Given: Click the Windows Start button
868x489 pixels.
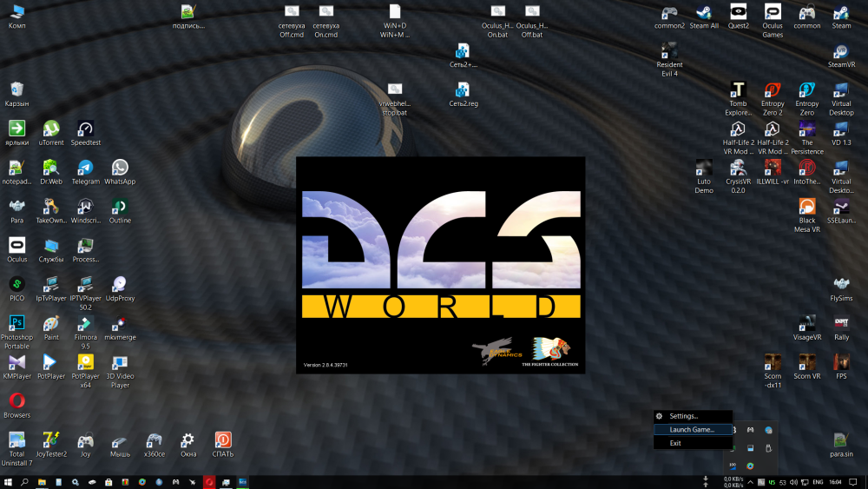Looking at the screenshot, I should pyautogui.click(x=8, y=482).
